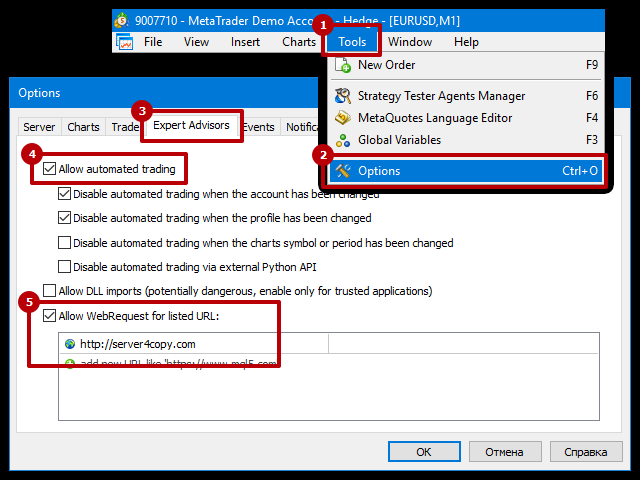
Task: Check disable trading when charts symbol changed
Action: (x=64, y=242)
